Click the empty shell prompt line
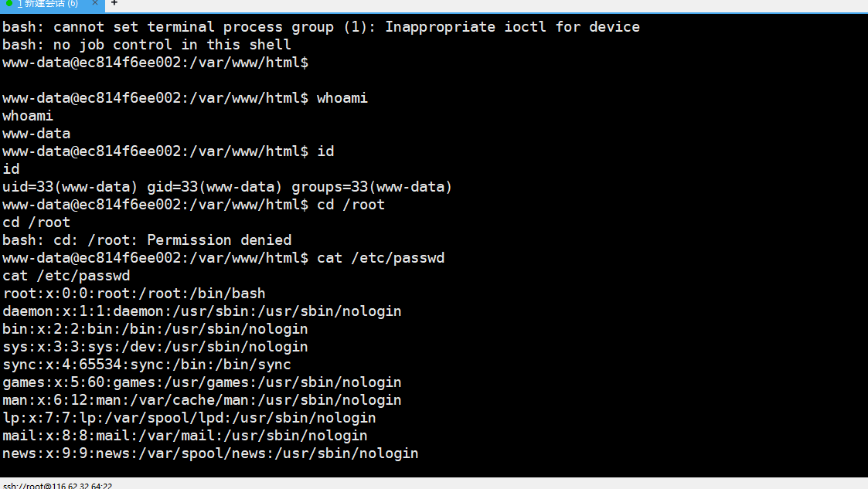 [x=155, y=62]
